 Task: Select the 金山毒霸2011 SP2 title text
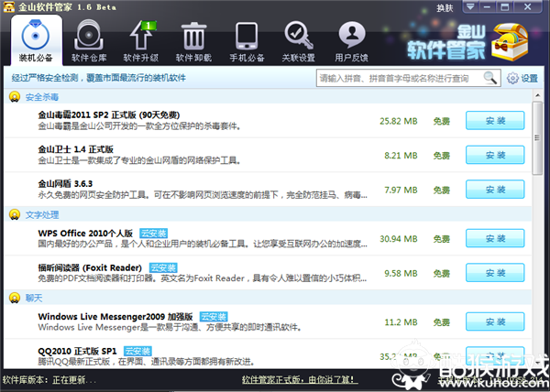(x=109, y=114)
